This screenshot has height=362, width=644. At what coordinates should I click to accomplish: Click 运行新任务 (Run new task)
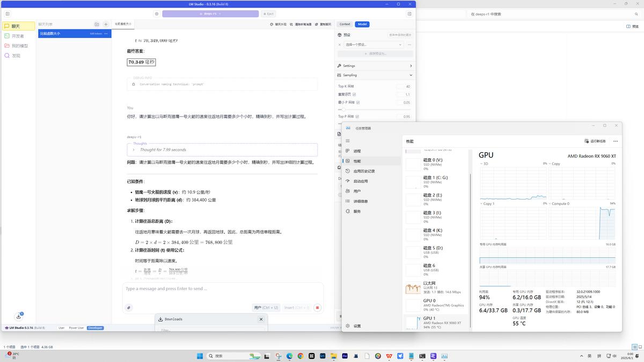click(x=595, y=141)
